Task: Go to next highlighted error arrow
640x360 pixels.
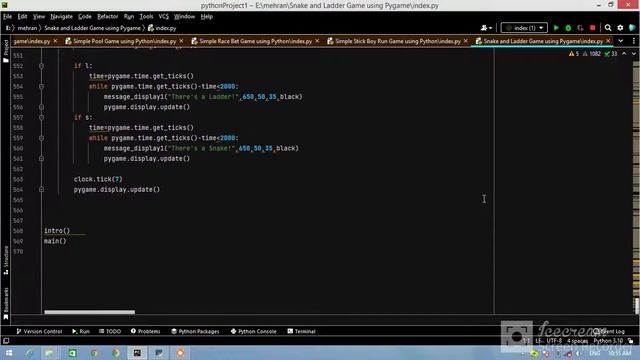Action: tap(633, 54)
